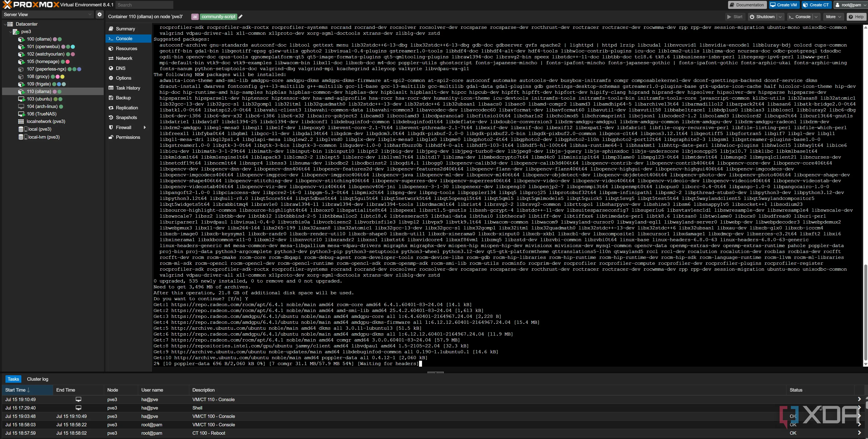Viewport: 868px width, 439px height.
Task: Click the Firewall shield icon
Action: click(111, 127)
